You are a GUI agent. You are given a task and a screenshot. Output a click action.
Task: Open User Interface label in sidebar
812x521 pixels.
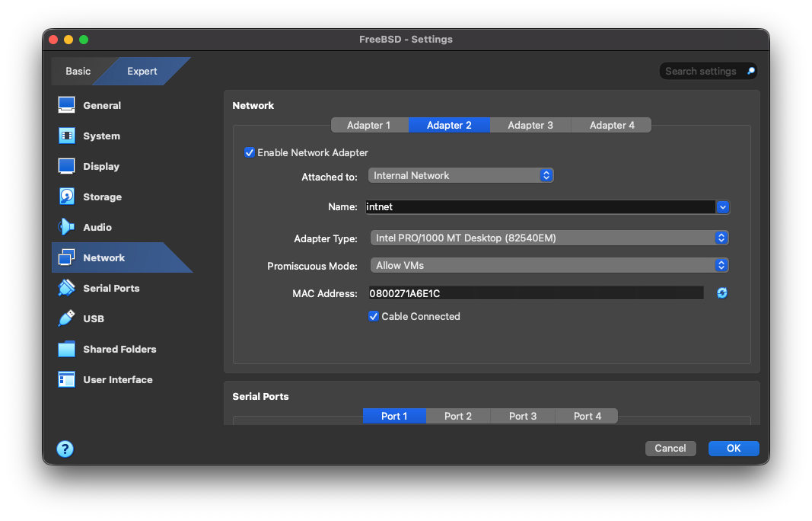pos(118,379)
